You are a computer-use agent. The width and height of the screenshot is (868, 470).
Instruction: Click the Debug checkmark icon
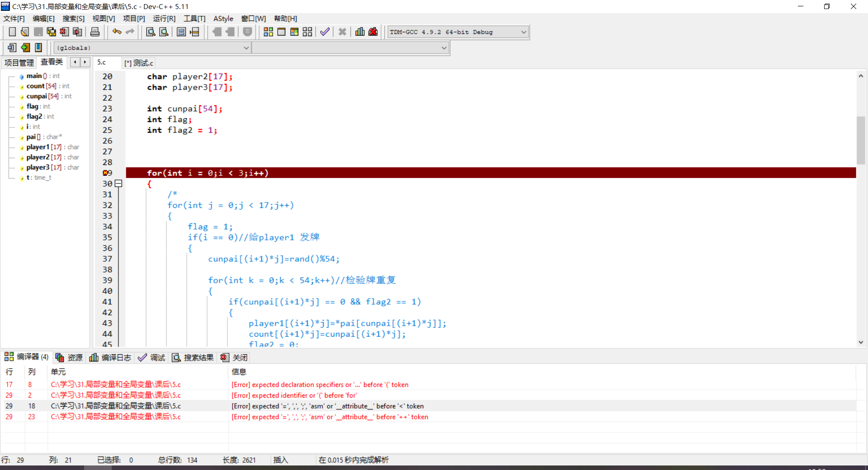[325, 32]
